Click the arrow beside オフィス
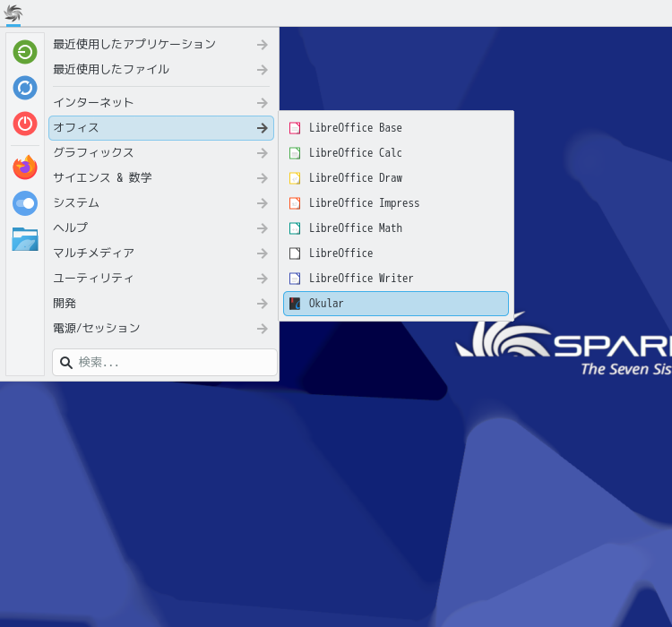The height and width of the screenshot is (627, 672). (263, 128)
